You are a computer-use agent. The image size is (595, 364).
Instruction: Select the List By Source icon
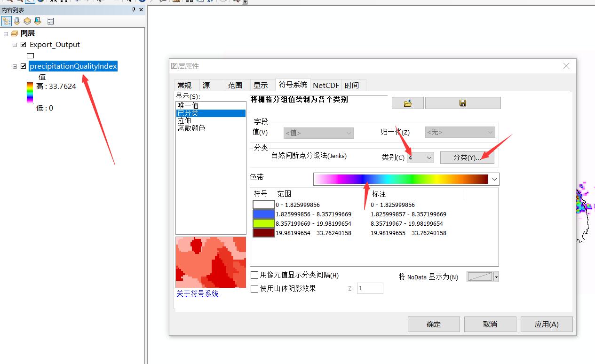pyautogui.click(x=16, y=21)
